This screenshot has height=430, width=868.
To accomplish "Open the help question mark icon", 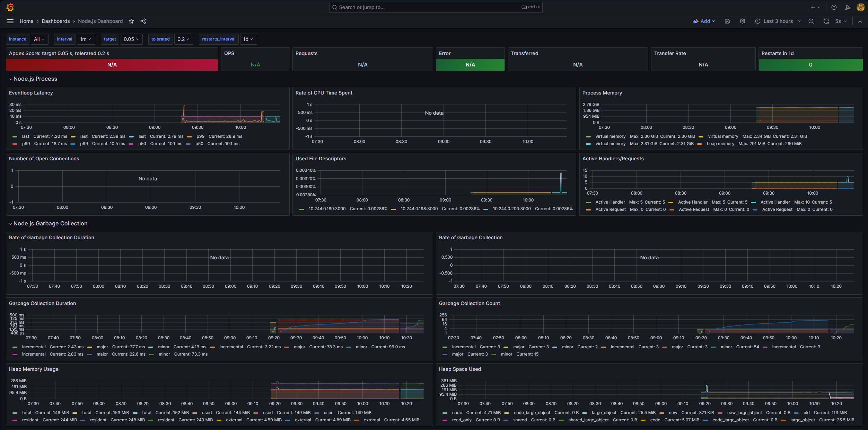I will point(834,7).
